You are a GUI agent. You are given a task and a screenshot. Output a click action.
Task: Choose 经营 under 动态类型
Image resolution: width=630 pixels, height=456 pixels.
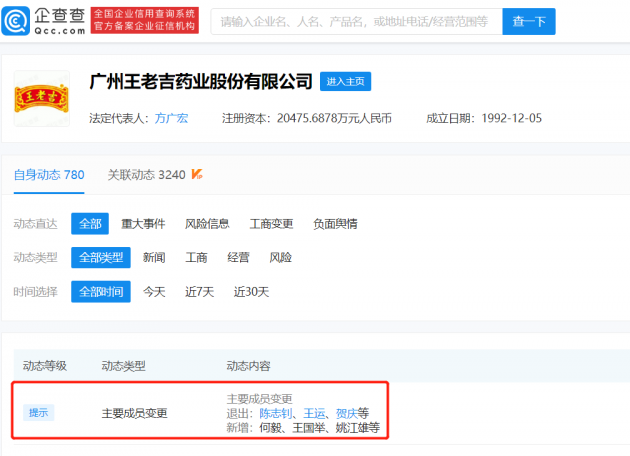click(238, 258)
